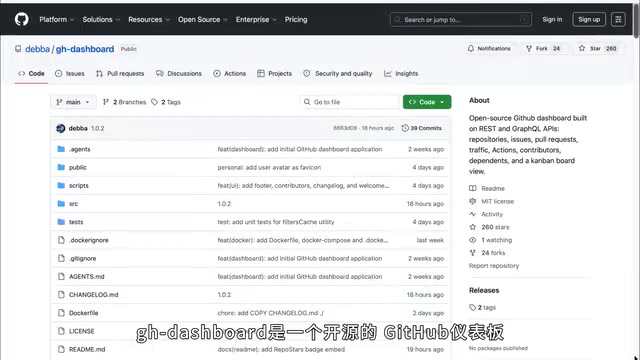Expand the Solutions menu
The image size is (640, 360).
[101, 20]
